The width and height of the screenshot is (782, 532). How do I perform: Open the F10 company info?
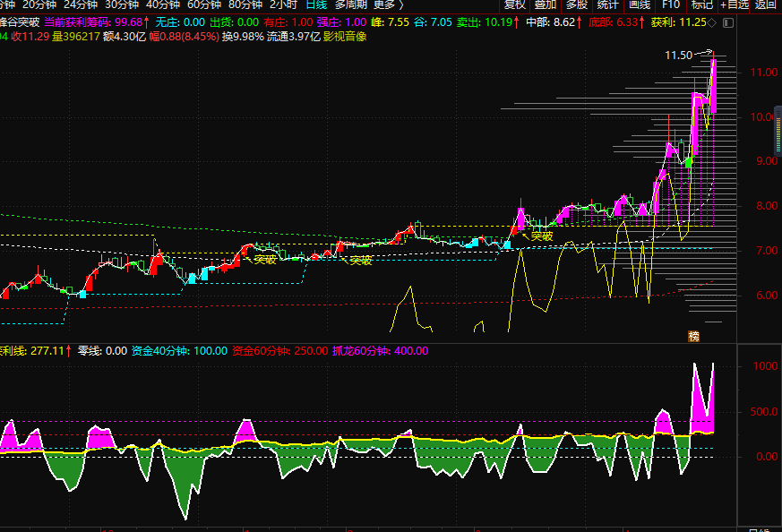671,4
